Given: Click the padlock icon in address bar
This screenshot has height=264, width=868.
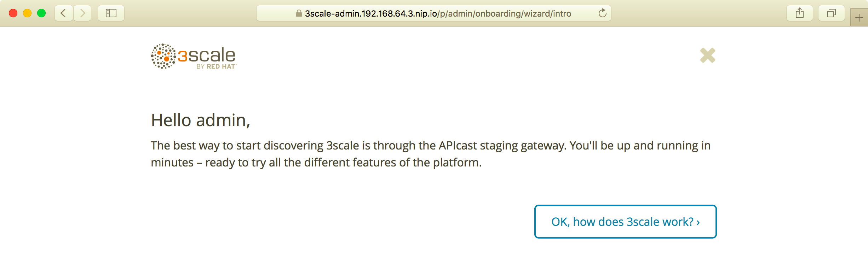Looking at the screenshot, I should tap(299, 13).
